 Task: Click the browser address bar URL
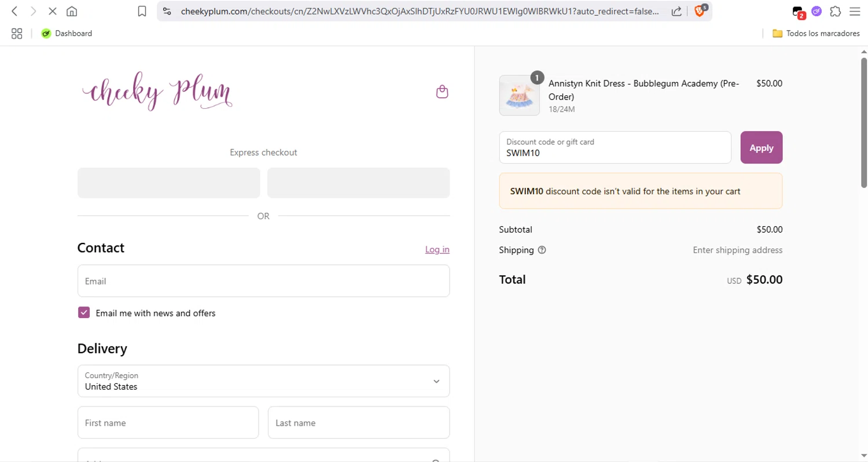[x=420, y=11]
